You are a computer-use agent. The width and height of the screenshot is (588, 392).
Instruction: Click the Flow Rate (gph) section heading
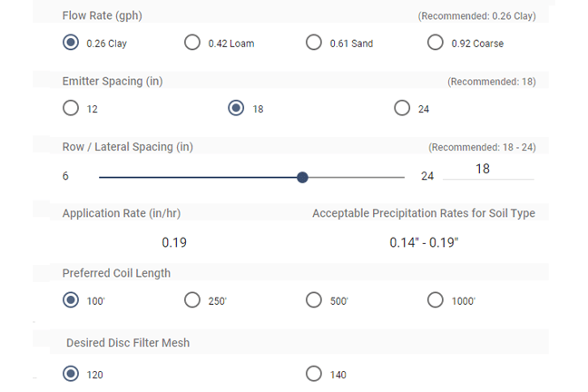pyautogui.click(x=102, y=16)
